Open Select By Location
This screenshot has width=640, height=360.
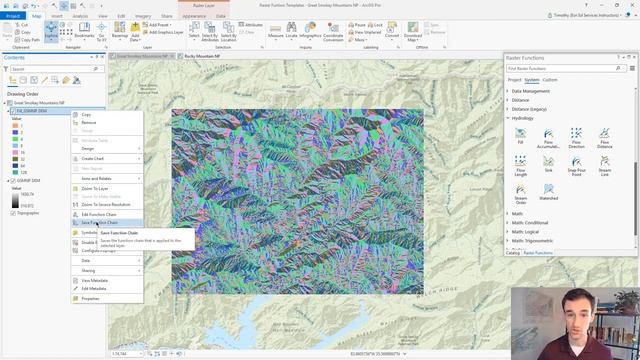click(x=228, y=31)
